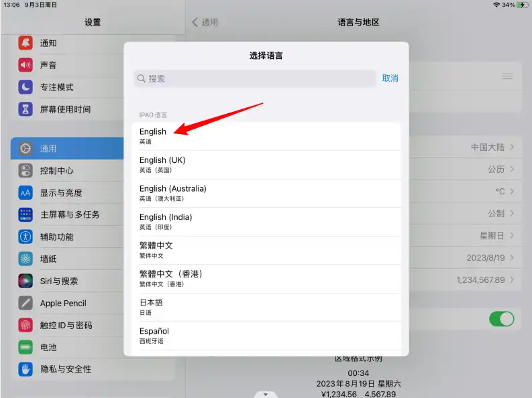Tap the 声音 speaker icon
532x398 pixels.
25,65
